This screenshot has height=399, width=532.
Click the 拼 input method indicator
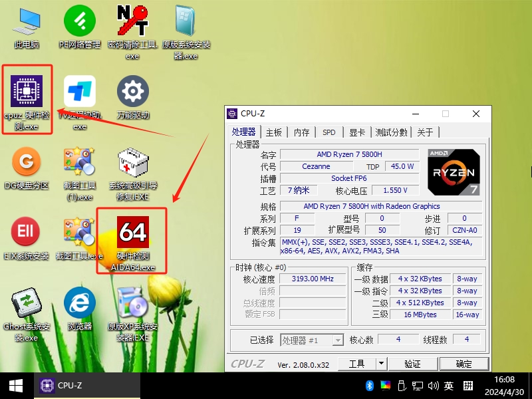pos(468,386)
